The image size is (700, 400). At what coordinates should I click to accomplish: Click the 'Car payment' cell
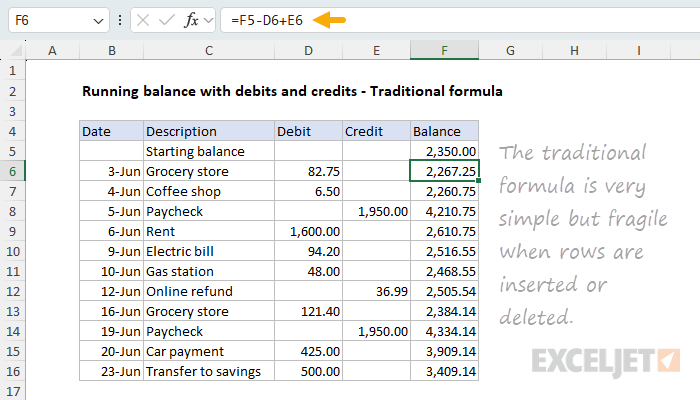(209, 351)
